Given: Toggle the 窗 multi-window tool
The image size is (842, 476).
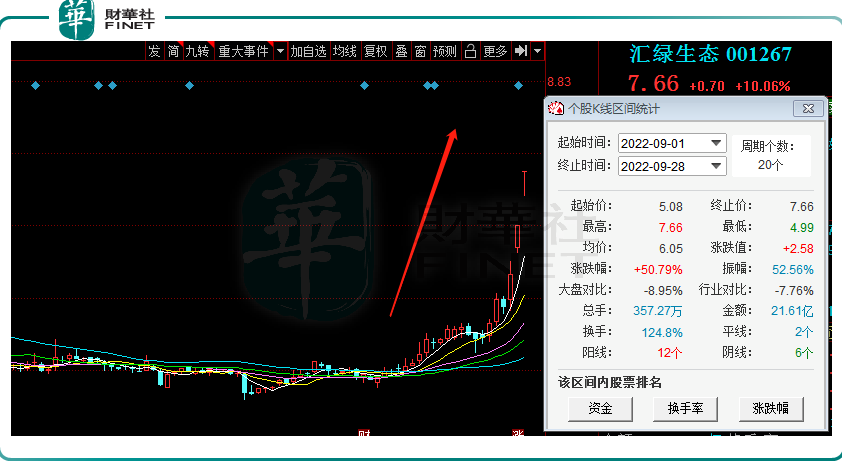Looking at the screenshot, I should coord(420,51).
